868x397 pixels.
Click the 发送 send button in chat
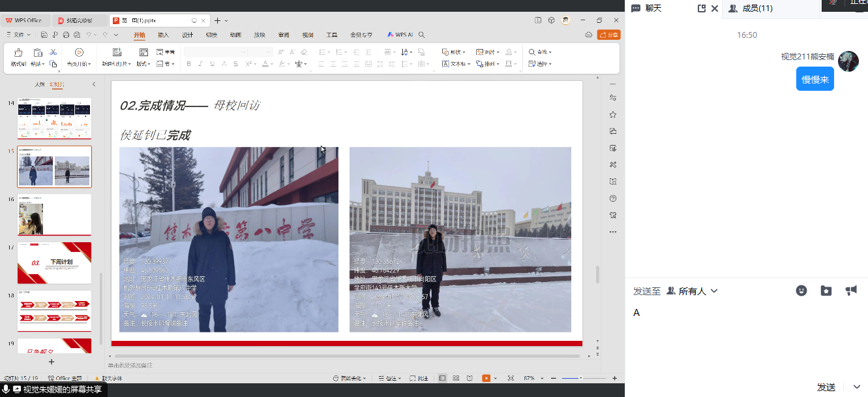coord(826,387)
